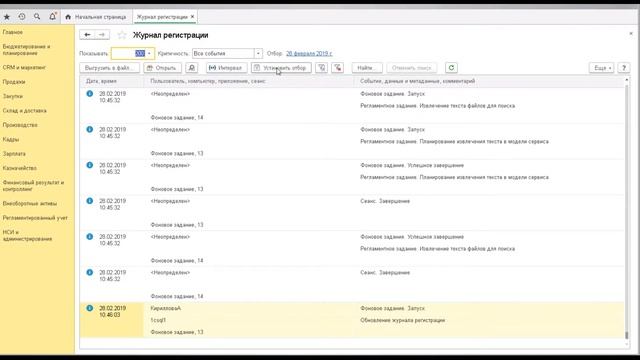Click Пользователь, компьютер, приложение, сеанс column header
Viewport: 640px width, 360px height.
[249, 81]
